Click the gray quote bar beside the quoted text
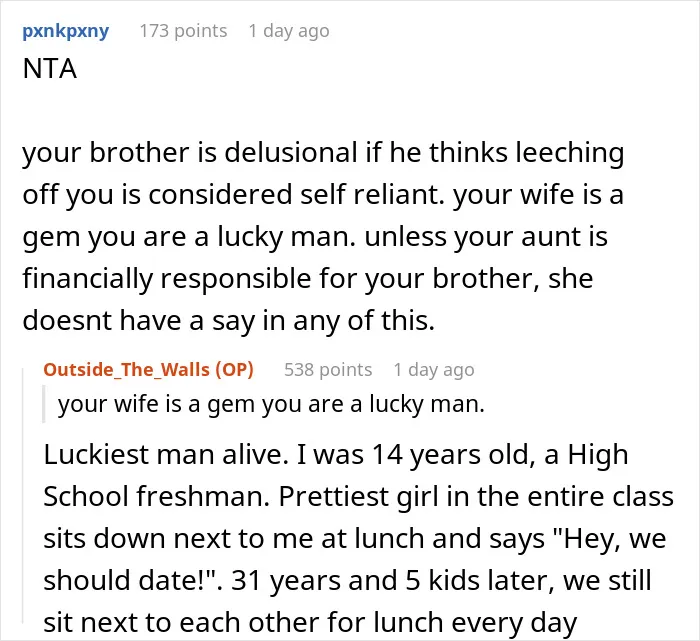The width and height of the screenshot is (700, 641). [x=44, y=404]
